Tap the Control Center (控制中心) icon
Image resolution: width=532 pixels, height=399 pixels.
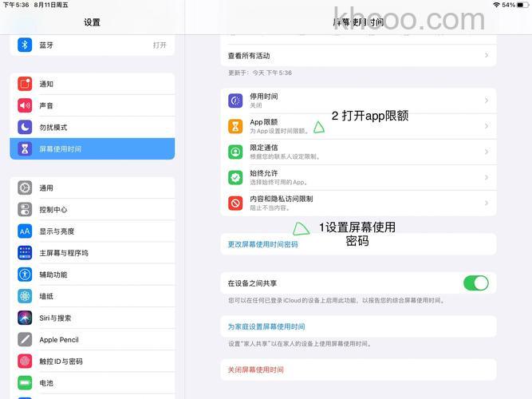tap(25, 210)
